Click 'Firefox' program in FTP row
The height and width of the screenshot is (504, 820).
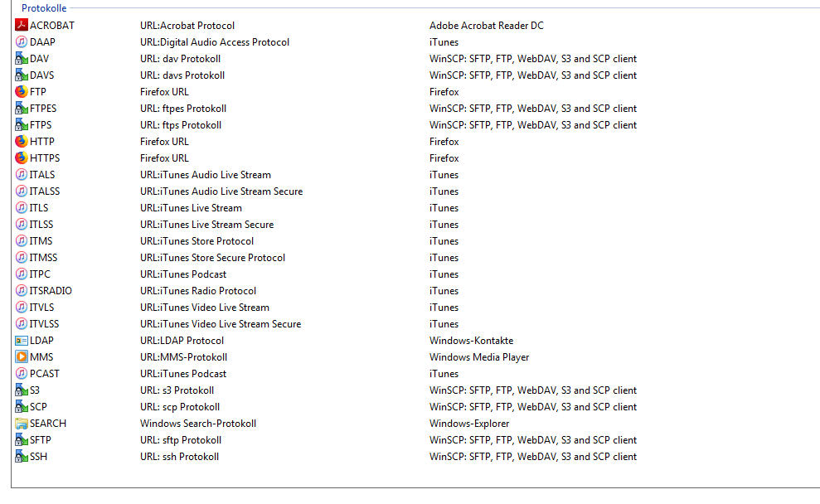tap(444, 91)
